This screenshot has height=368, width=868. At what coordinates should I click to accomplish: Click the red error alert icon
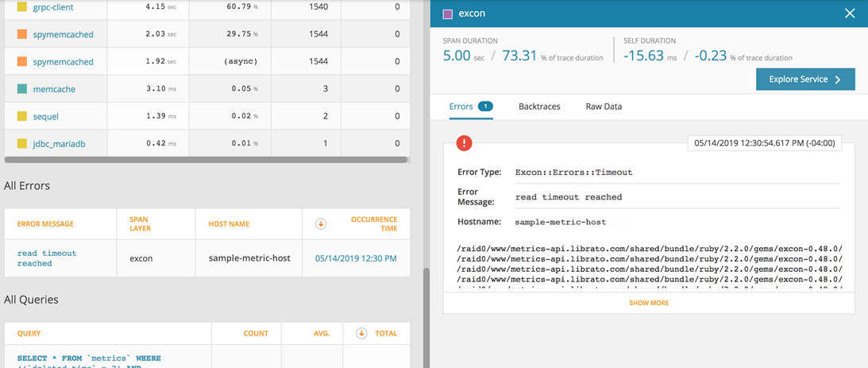coord(464,143)
